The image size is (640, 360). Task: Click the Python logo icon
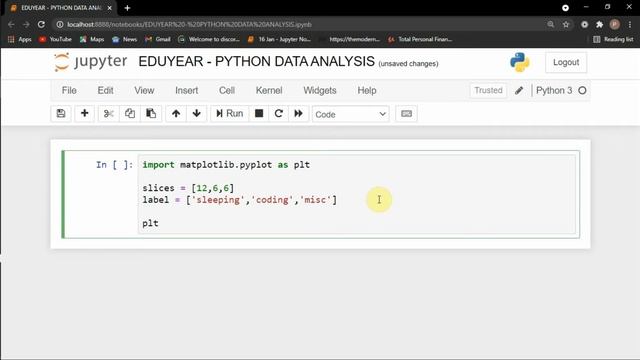click(520, 62)
